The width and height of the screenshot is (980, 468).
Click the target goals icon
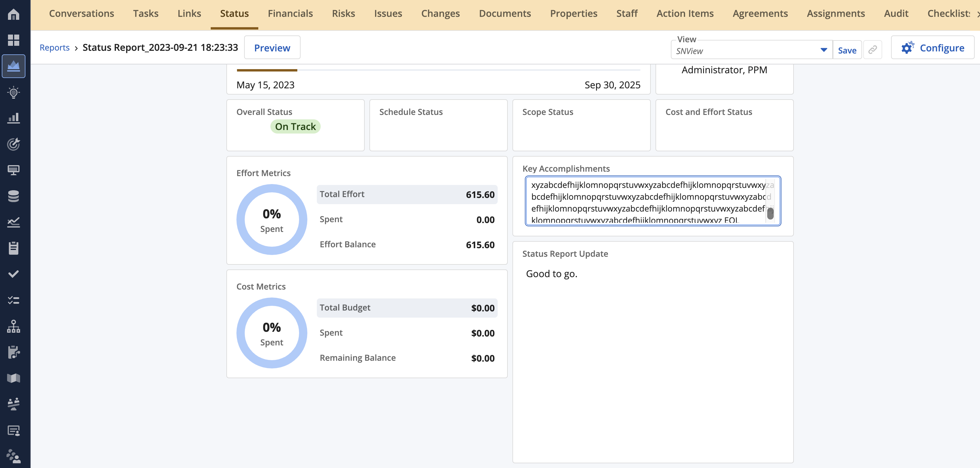pos(14,144)
